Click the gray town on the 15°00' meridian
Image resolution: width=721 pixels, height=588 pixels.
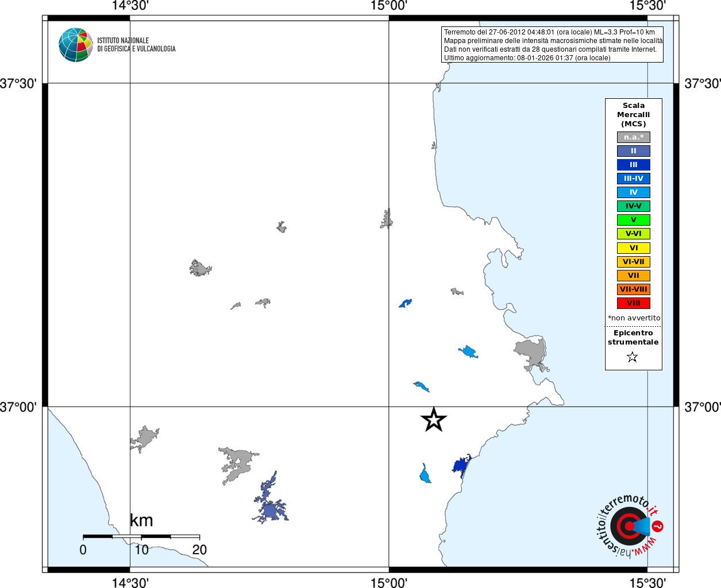click(x=387, y=219)
